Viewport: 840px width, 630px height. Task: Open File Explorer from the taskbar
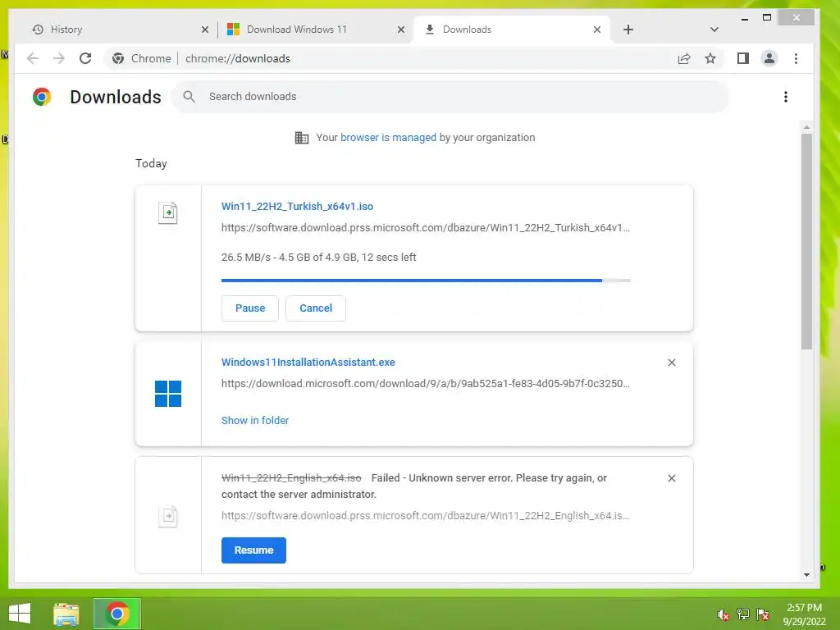pos(66,614)
